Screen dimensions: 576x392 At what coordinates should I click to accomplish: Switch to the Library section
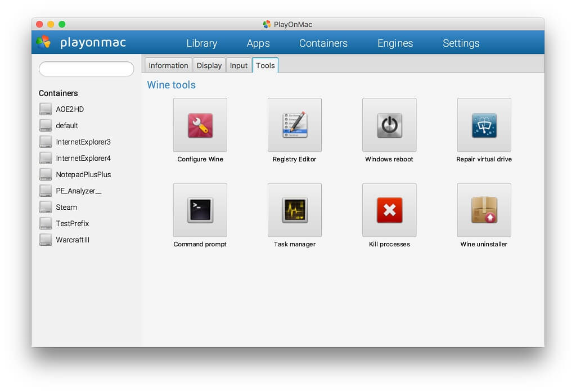(202, 43)
